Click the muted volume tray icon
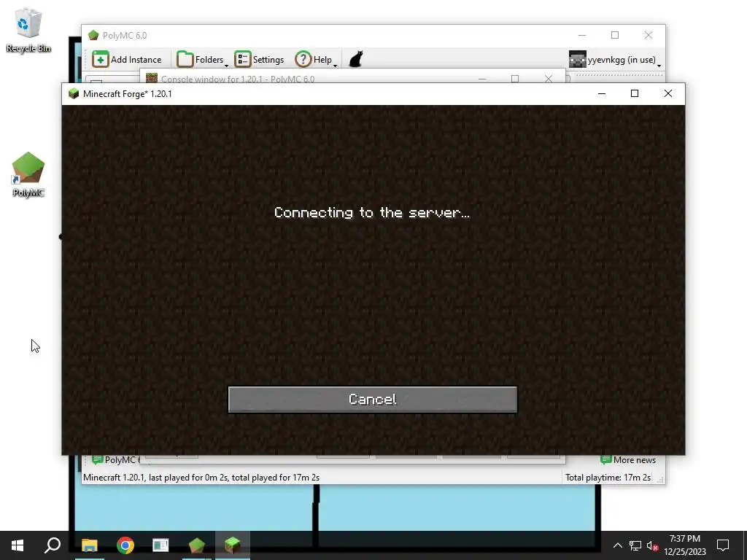 pyautogui.click(x=652, y=545)
